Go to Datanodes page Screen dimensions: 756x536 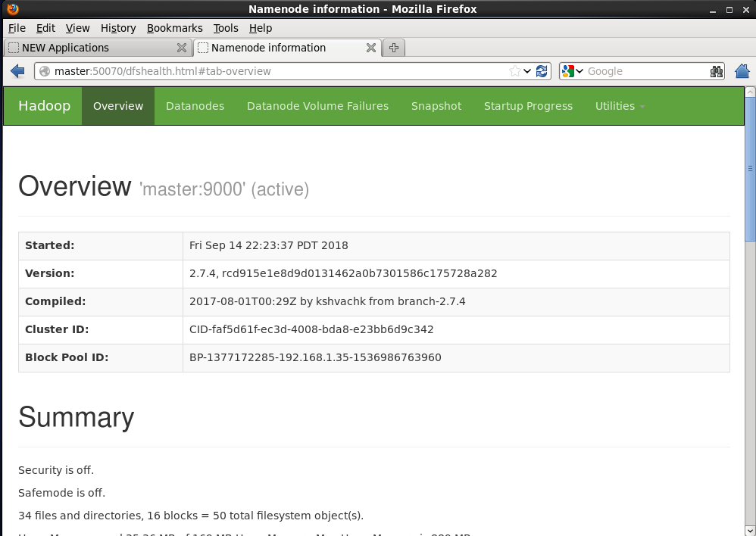point(195,106)
